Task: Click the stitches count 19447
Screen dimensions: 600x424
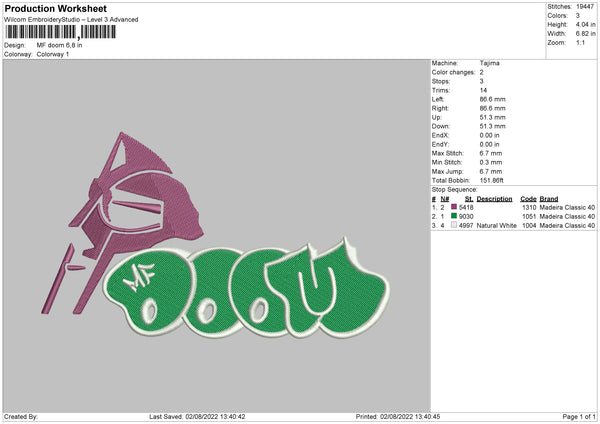Action: click(585, 7)
